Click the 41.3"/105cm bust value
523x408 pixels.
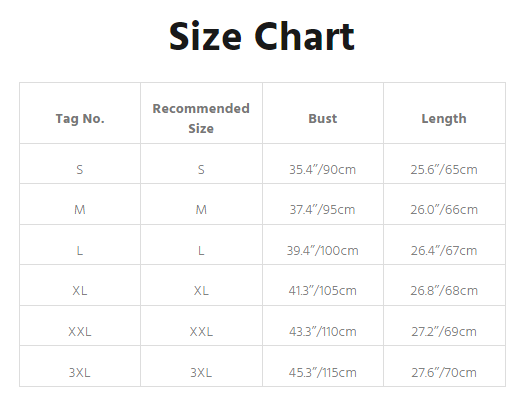tap(323, 291)
